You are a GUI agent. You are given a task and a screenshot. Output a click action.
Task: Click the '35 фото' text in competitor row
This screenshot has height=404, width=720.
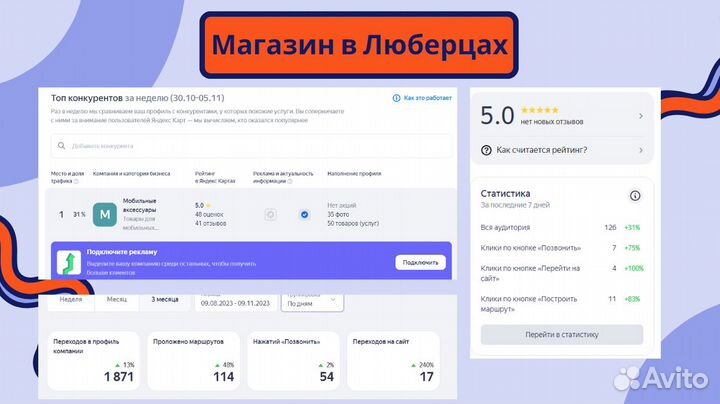tap(338, 214)
